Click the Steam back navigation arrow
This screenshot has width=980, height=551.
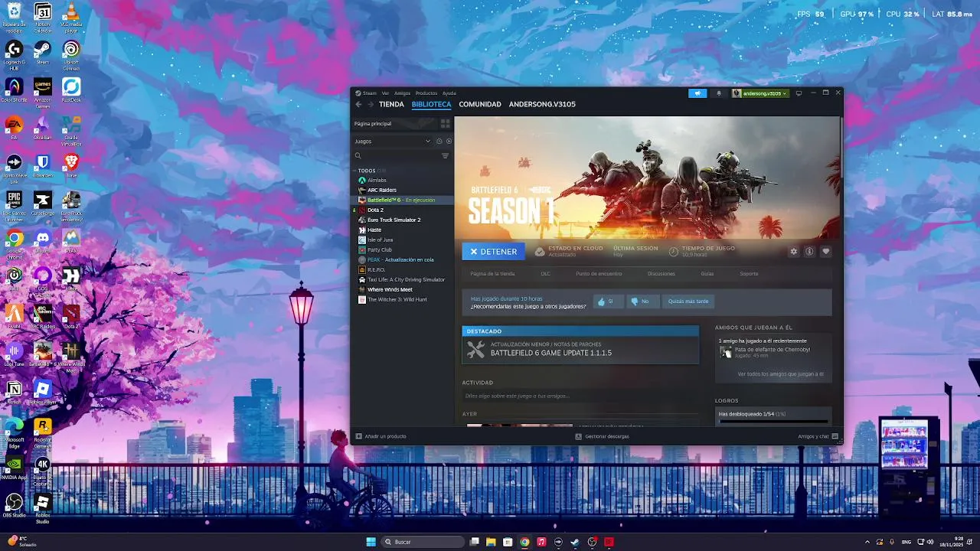(358, 104)
